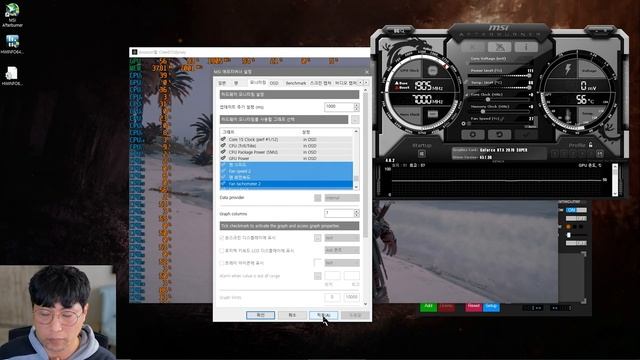The image size is (640, 360).
Task: Open MSI Afterburner desktop shortcut
Action: tap(12, 16)
